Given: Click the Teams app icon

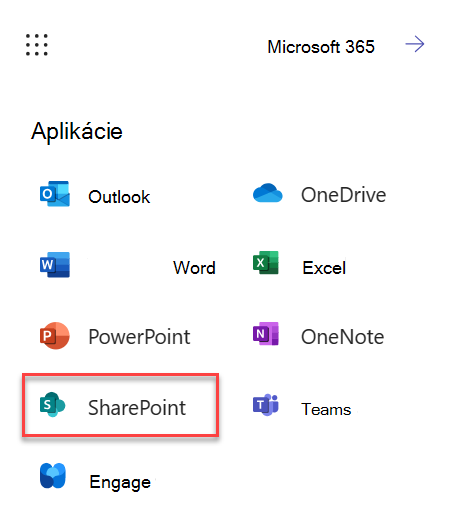Looking at the screenshot, I should tap(266, 405).
